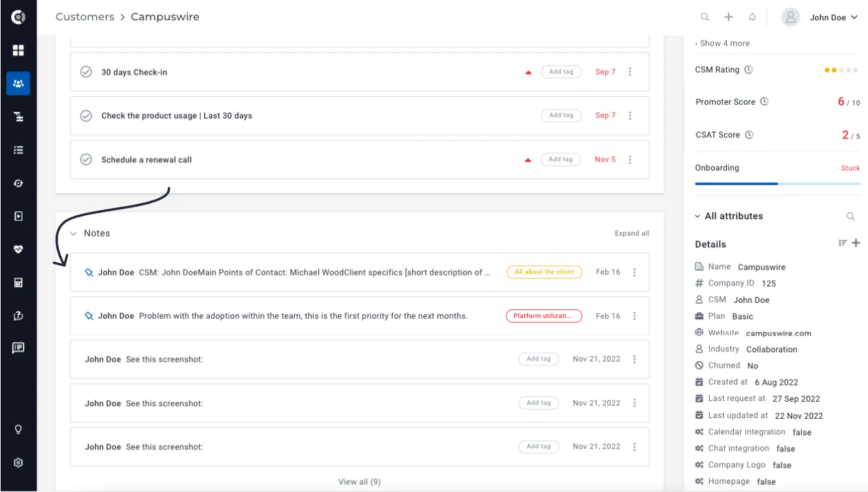The height and width of the screenshot is (492, 868).
Task: Open the notifications bell
Action: [752, 18]
